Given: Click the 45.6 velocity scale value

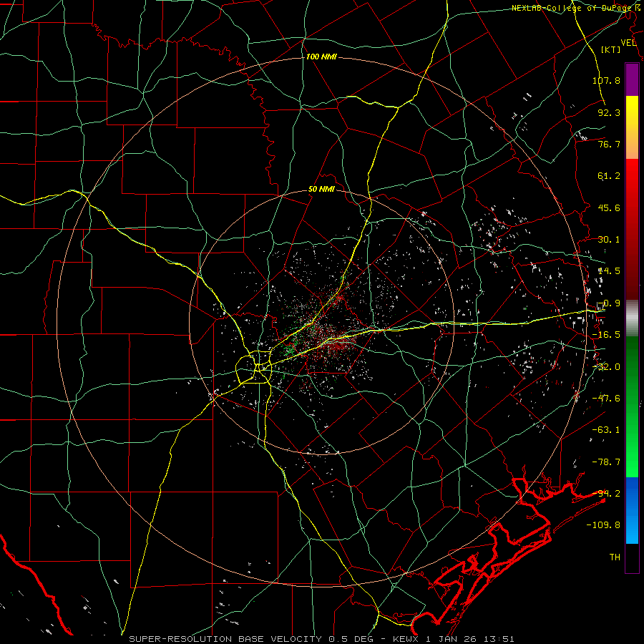Looking at the screenshot, I should click(609, 208).
